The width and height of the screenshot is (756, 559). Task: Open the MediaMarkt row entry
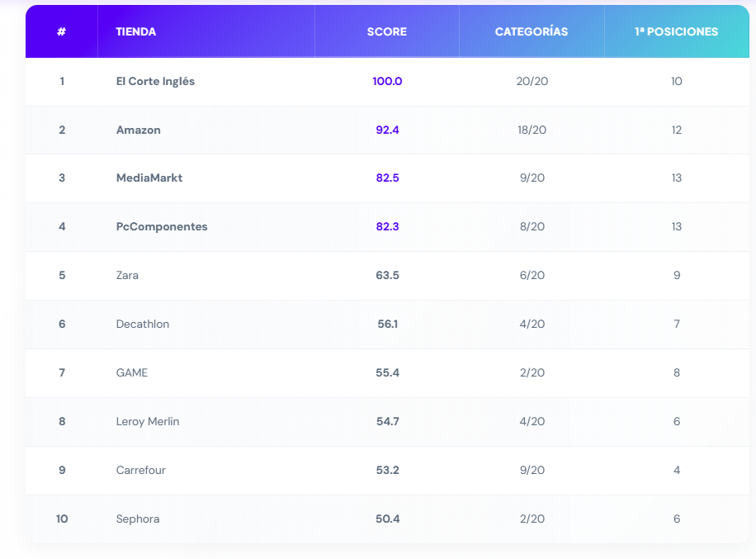149,178
